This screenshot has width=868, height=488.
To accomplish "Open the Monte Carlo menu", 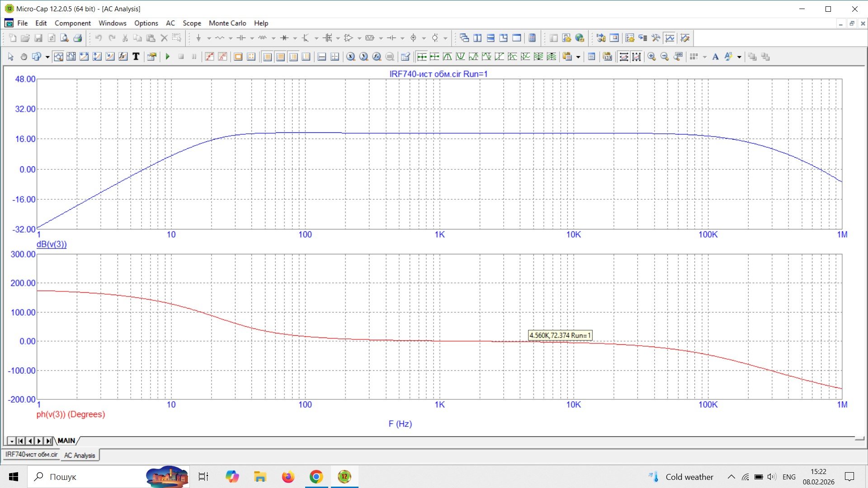I will tap(227, 23).
